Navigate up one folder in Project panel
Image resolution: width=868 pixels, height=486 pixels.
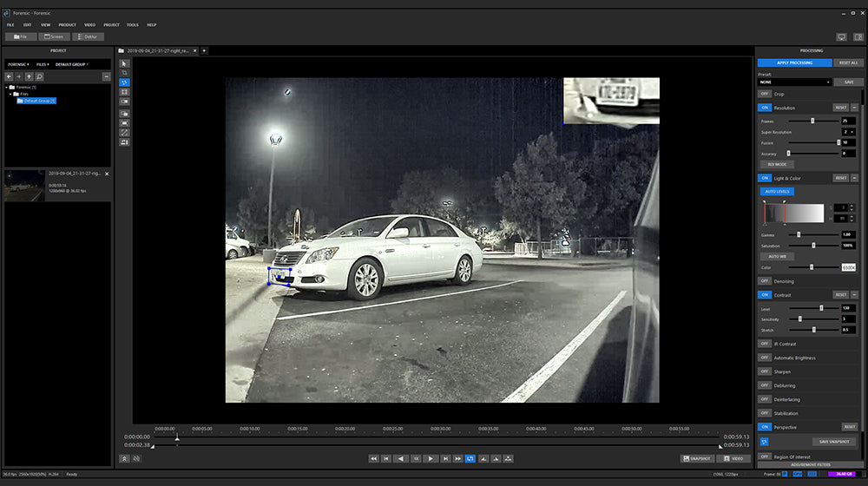coord(30,77)
